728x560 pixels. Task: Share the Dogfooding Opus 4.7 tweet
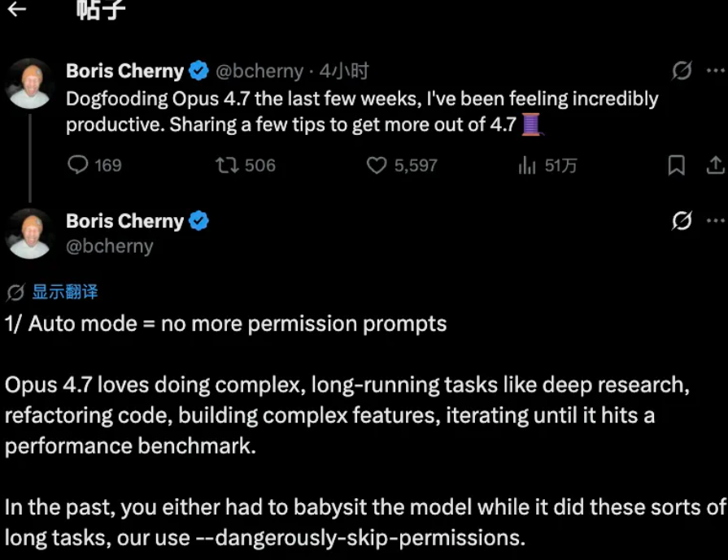tap(715, 166)
